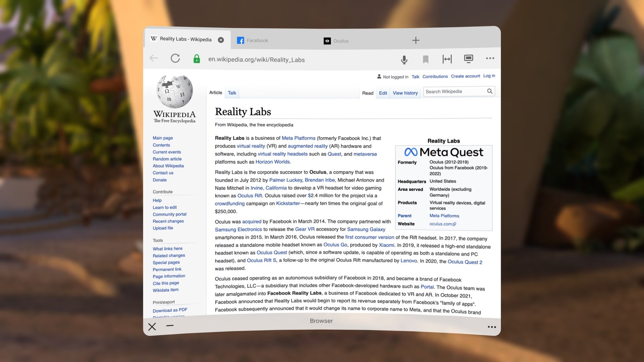The width and height of the screenshot is (644, 362).
Task: Open Learn to edit link
Action: 165,207
